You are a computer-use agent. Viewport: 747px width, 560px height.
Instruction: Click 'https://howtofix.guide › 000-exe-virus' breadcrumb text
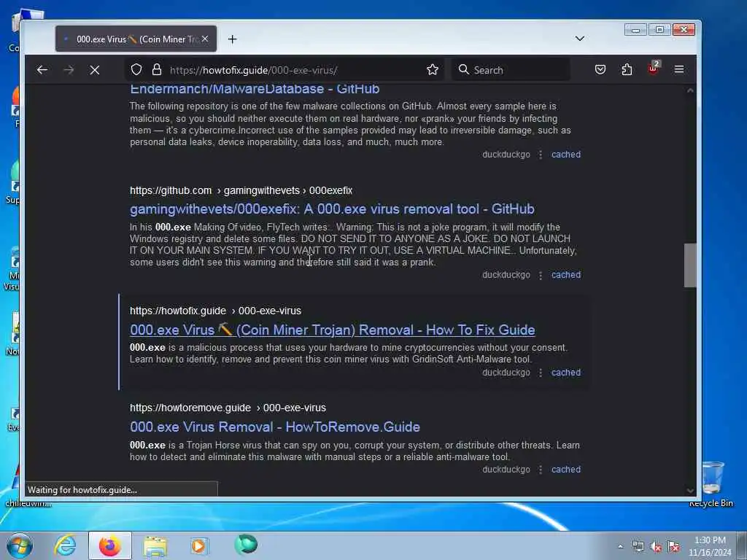pos(215,311)
